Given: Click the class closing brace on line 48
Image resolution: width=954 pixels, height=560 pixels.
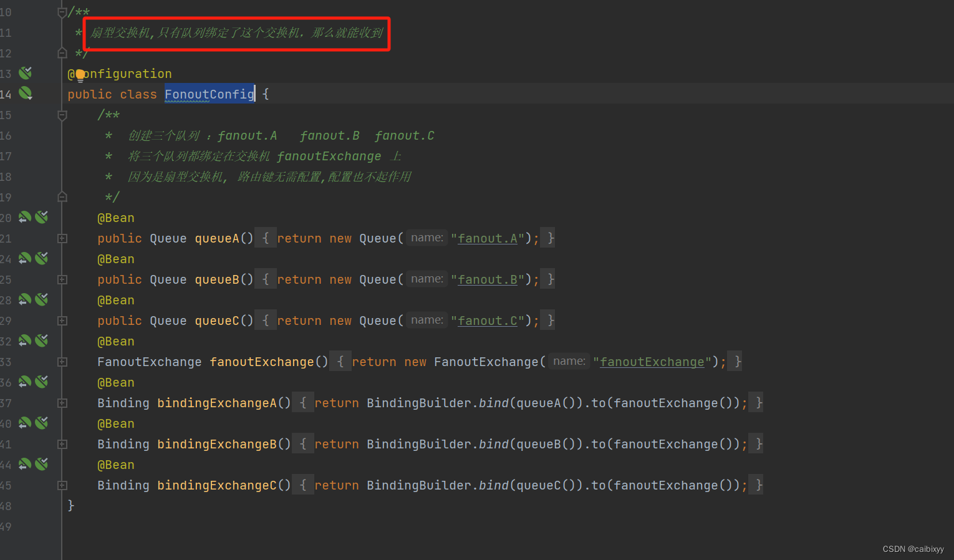Looking at the screenshot, I should pos(71,505).
